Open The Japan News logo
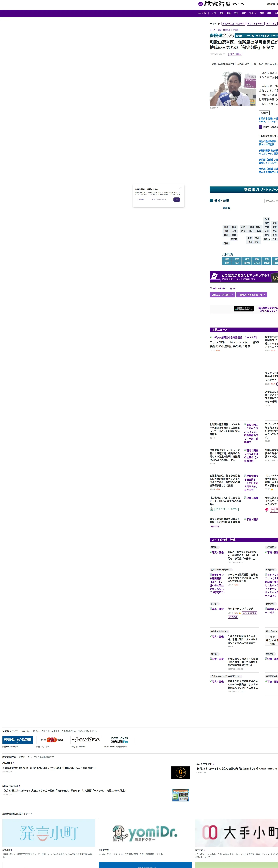 pos(86,740)
